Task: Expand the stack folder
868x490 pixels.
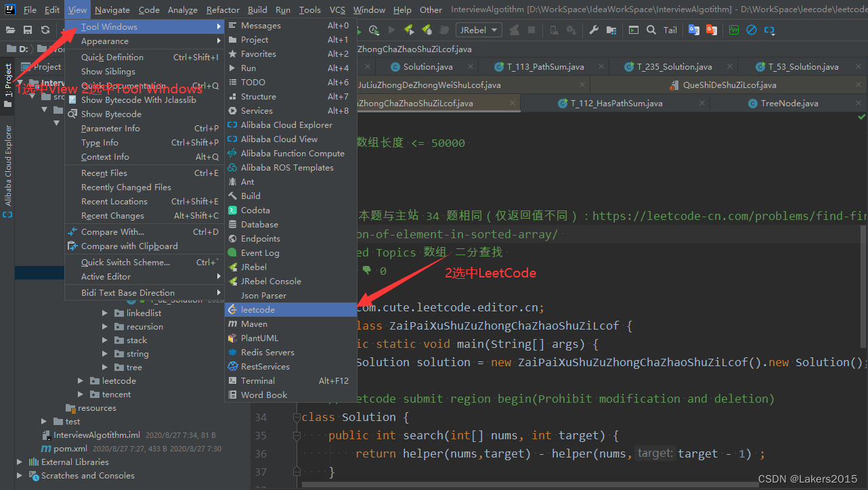Action: click(x=105, y=340)
